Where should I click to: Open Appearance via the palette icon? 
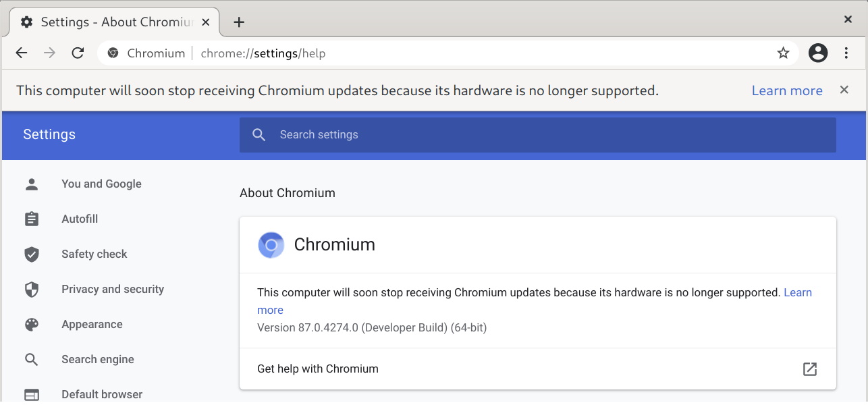31,323
